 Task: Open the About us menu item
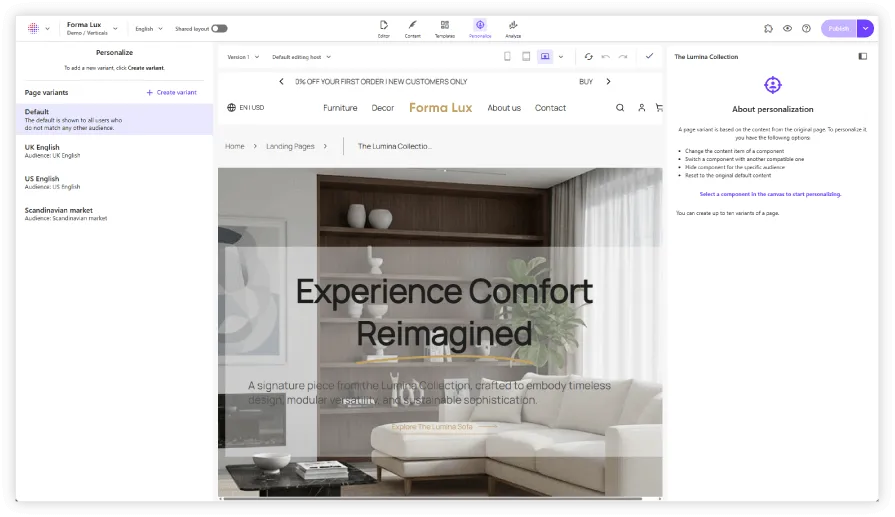(x=503, y=108)
